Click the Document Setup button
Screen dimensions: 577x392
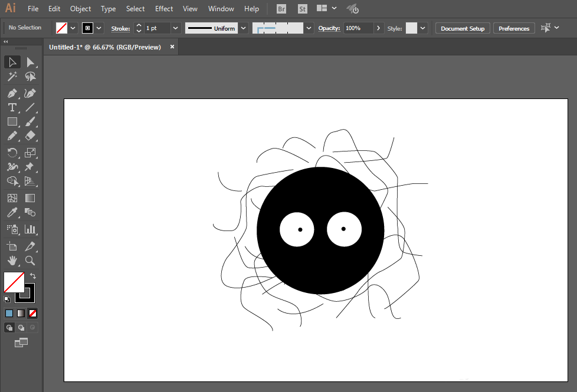pyautogui.click(x=463, y=28)
